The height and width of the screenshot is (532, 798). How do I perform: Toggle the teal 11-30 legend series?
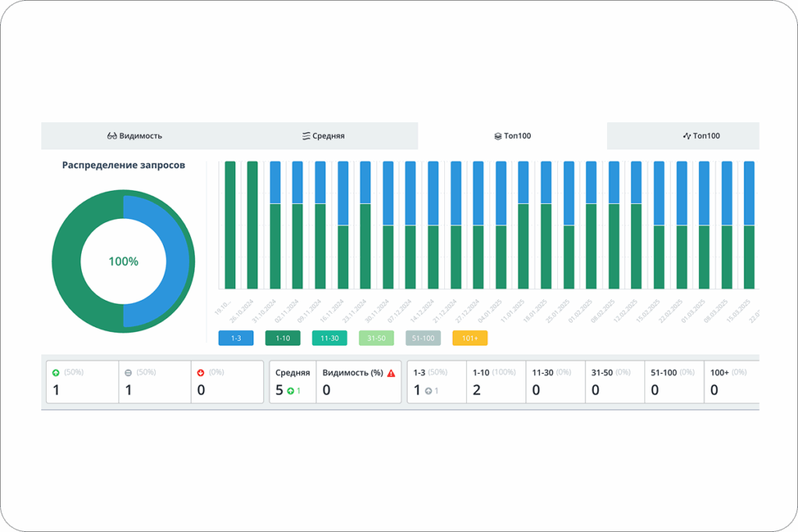330,338
